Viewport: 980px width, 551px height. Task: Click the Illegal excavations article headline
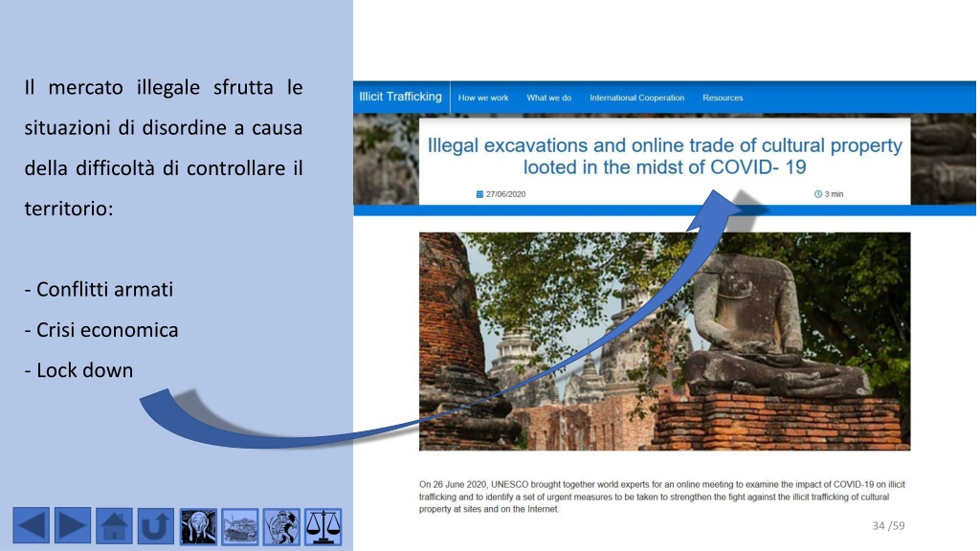pyautogui.click(x=664, y=156)
